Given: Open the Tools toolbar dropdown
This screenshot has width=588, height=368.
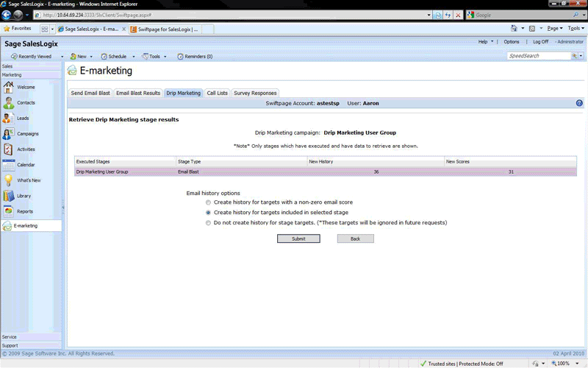Looking at the screenshot, I should 165,57.
